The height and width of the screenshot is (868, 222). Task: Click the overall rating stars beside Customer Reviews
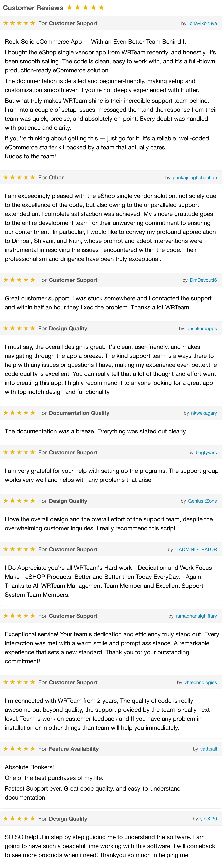point(85,7)
